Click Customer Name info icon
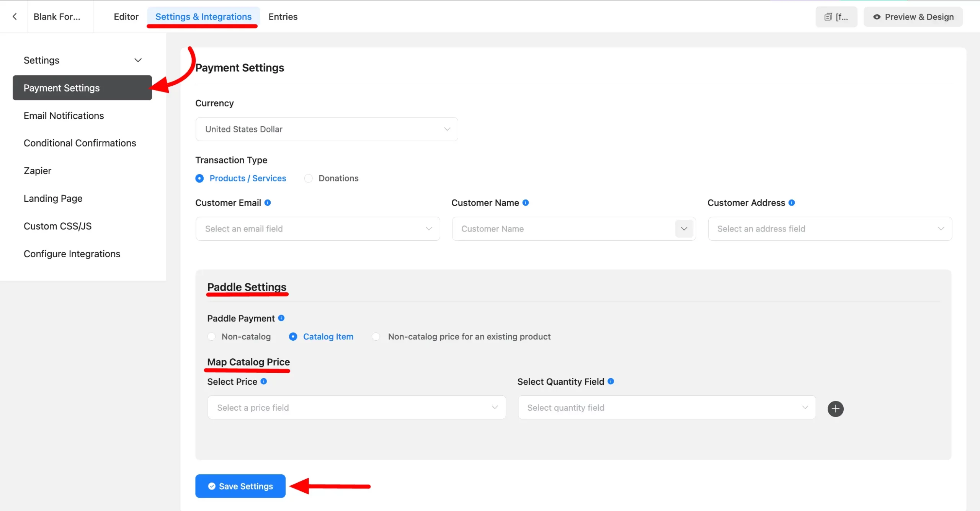Image resolution: width=980 pixels, height=511 pixels. coord(526,202)
